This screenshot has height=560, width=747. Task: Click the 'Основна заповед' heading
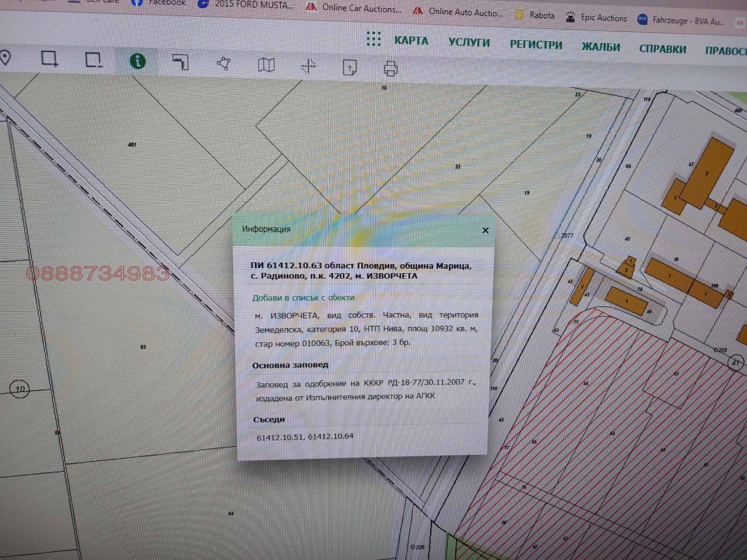(x=290, y=365)
